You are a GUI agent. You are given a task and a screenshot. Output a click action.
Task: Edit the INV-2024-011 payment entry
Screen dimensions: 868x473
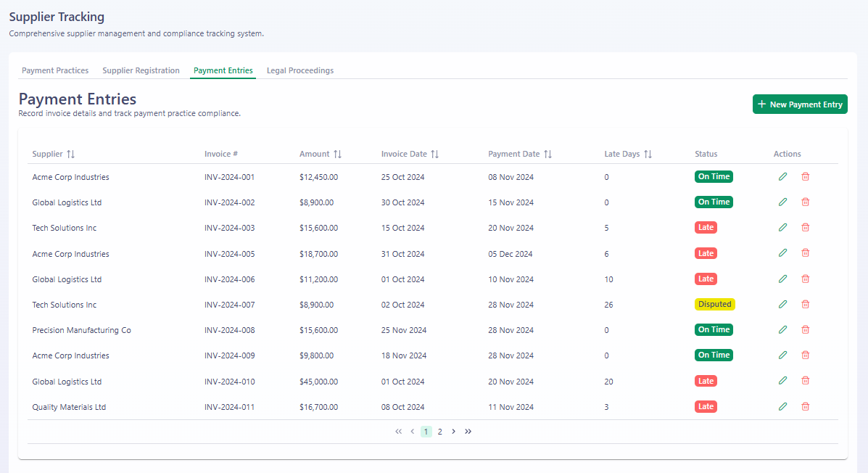[x=782, y=406]
